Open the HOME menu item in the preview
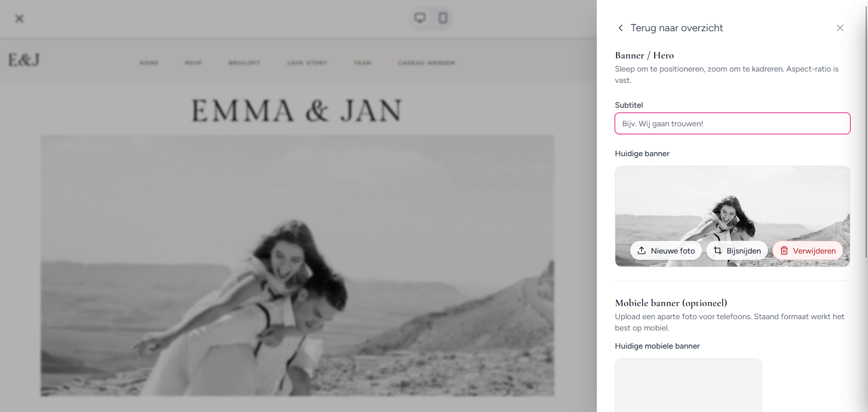Image resolution: width=868 pixels, height=412 pixels. coord(149,63)
